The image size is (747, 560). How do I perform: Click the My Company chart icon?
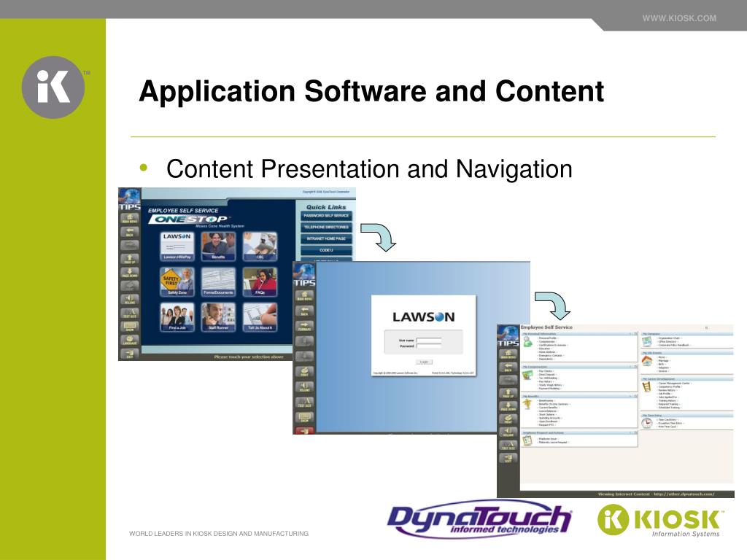(647, 341)
